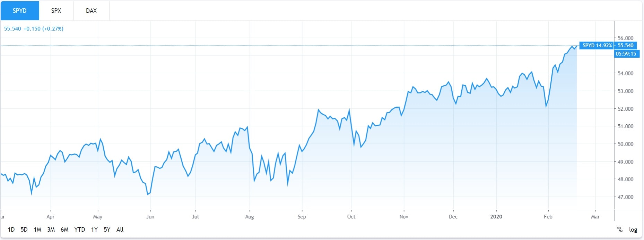The width and height of the screenshot is (644, 240).
Task: Click the SPYD 14.92% price label
Action: click(597, 45)
